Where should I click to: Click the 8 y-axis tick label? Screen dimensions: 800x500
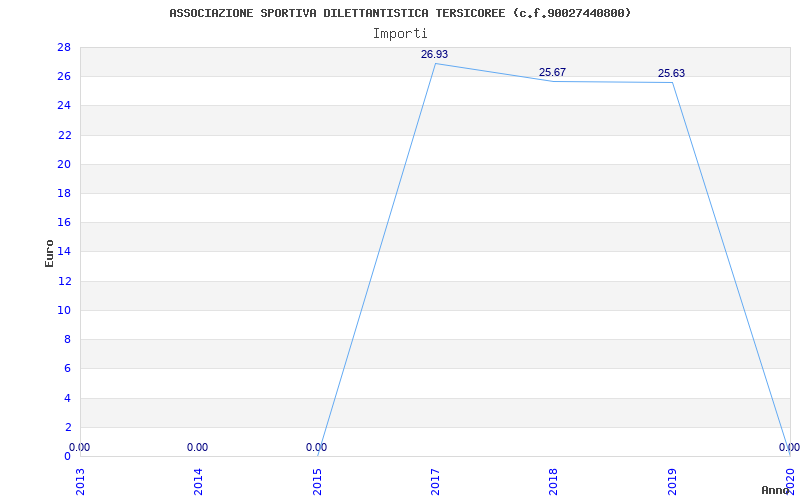(x=67, y=339)
